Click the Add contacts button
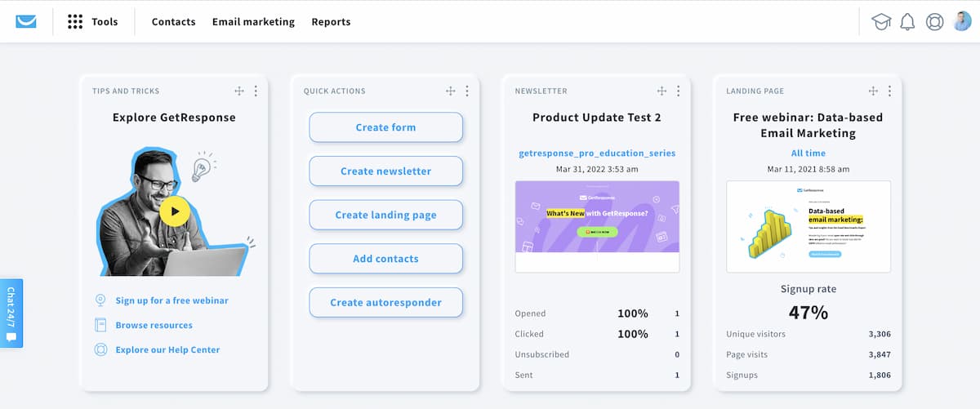 pos(385,259)
